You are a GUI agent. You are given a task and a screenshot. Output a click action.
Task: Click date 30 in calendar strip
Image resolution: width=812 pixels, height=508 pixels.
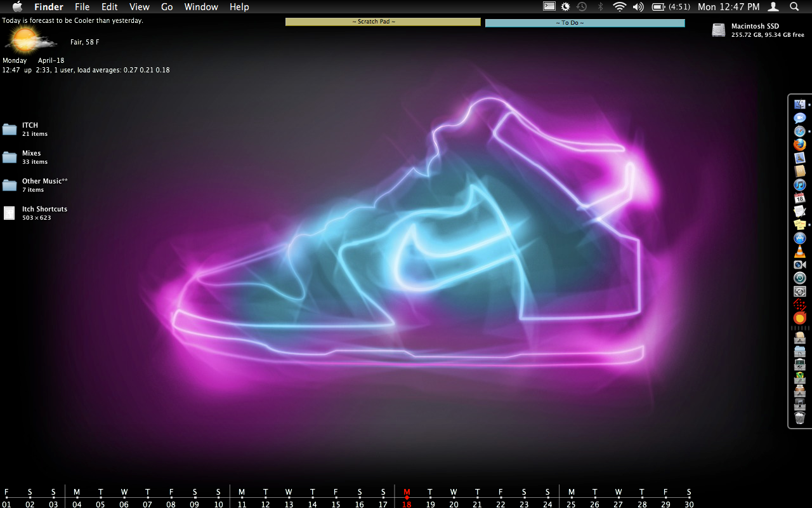pos(689,504)
